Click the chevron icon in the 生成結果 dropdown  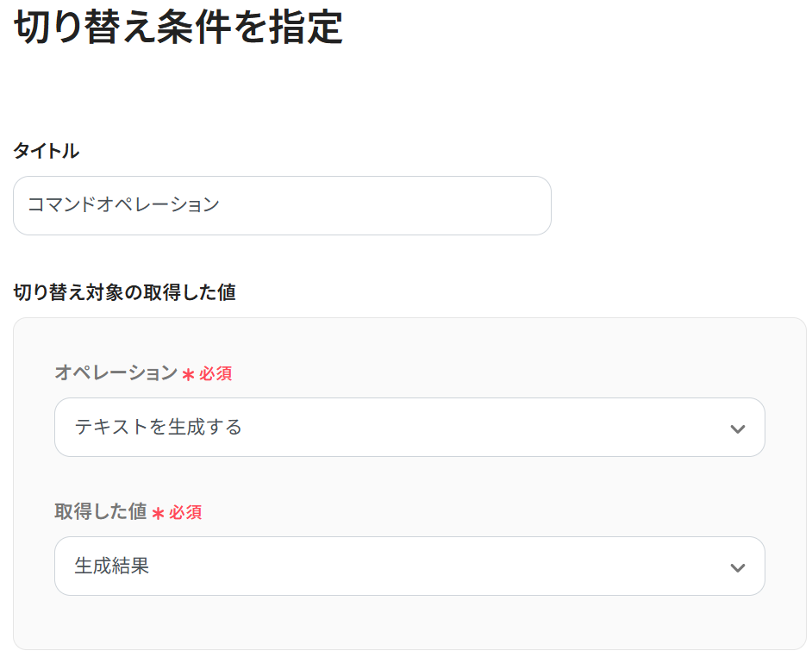(x=737, y=567)
